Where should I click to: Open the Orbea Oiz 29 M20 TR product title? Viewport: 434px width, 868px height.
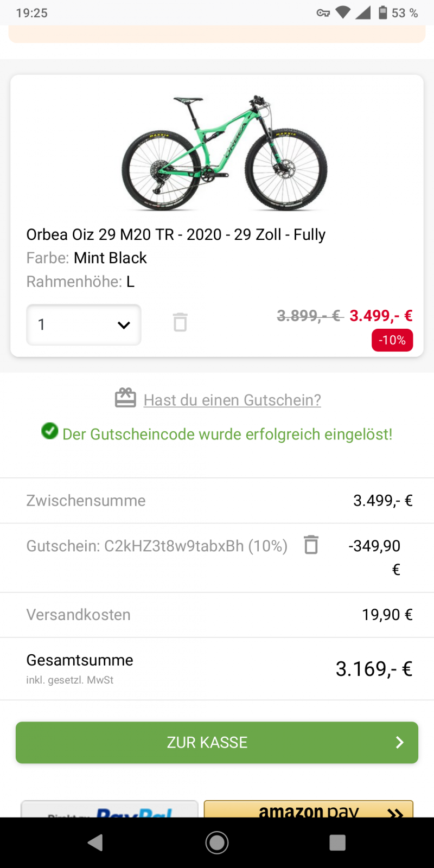(x=176, y=234)
